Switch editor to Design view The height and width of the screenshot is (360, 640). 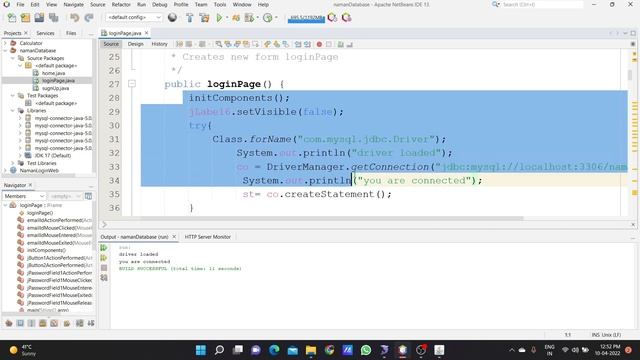[136, 44]
